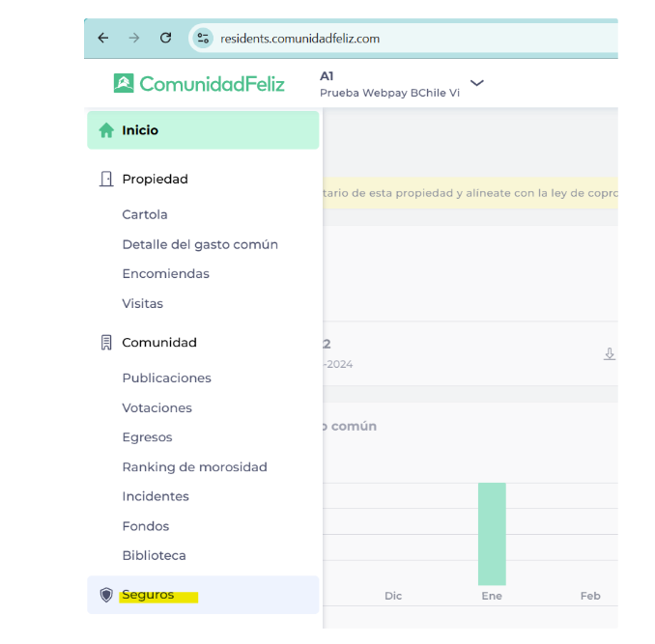View the Ranking de morosidad
Viewport: 655px width, 644px height.
[x=194, y=467]
